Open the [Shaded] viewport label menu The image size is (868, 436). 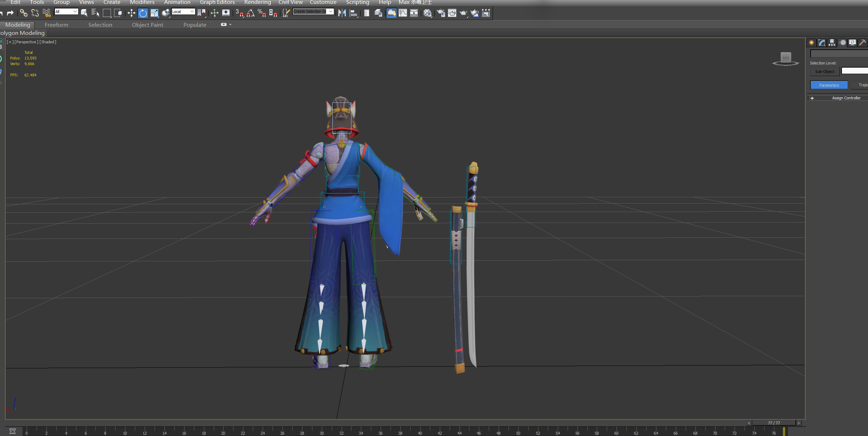48,42
